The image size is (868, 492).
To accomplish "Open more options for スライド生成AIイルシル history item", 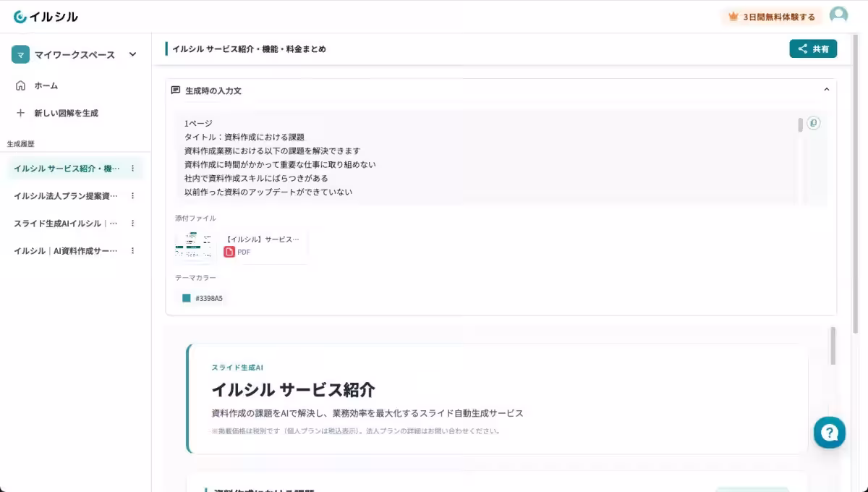I will point(132,223).
